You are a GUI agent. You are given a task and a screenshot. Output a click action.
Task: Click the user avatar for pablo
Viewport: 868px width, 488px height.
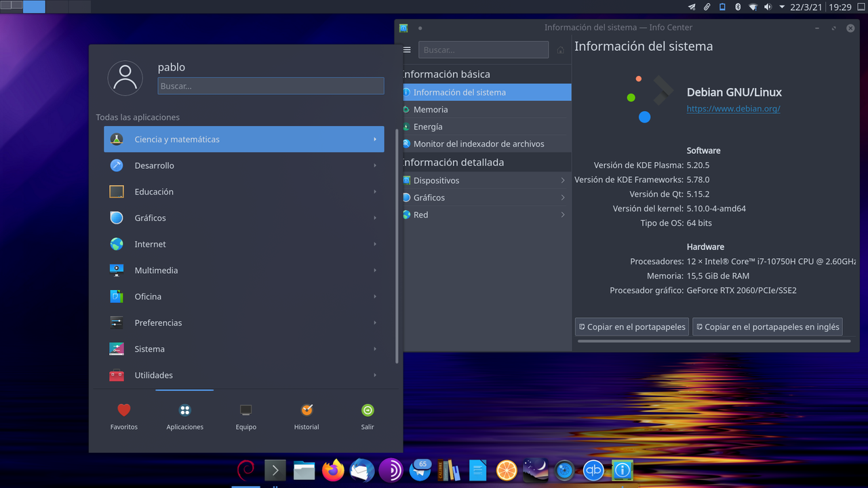point(125,78)
